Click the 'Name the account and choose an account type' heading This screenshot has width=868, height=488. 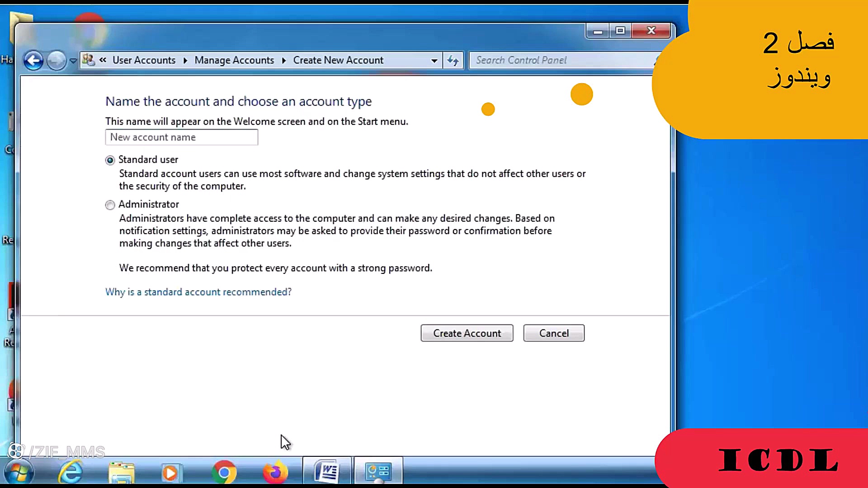pos(239,101)
